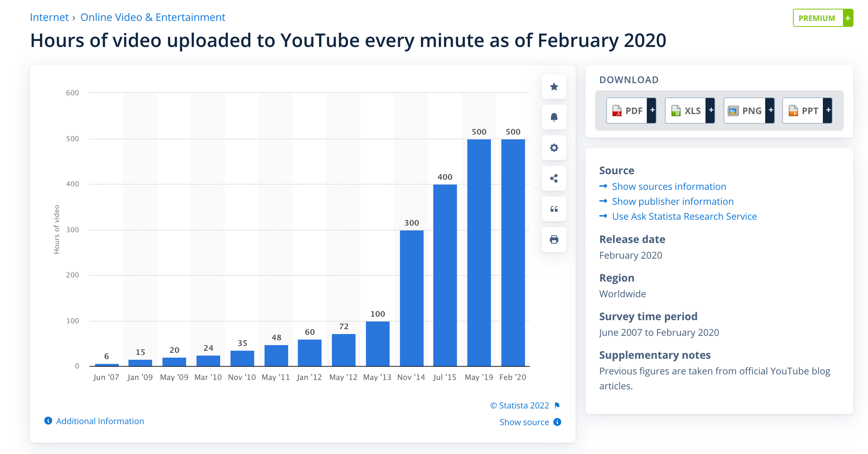This screenshot has height=454, width=868.
Task: Click the plus next to PNG
Action: pyautogui.click(x=770, y=110)
